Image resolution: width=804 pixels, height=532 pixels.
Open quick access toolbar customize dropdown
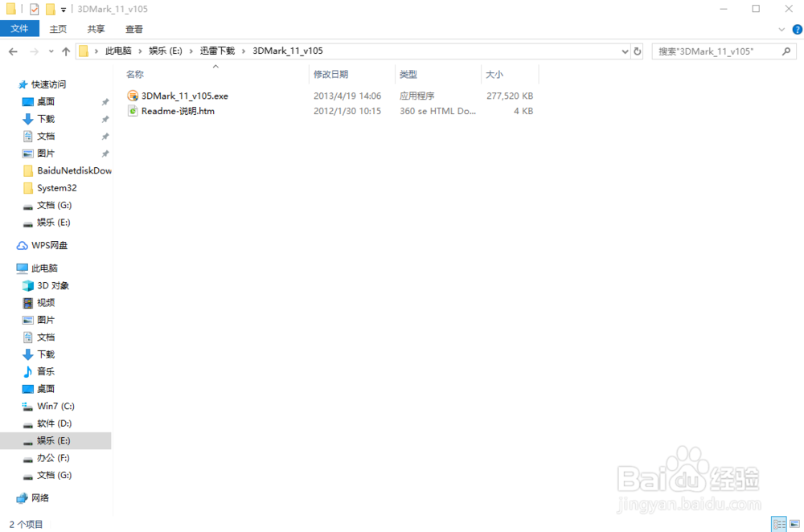pyautogui.click(x=63, y=9)
